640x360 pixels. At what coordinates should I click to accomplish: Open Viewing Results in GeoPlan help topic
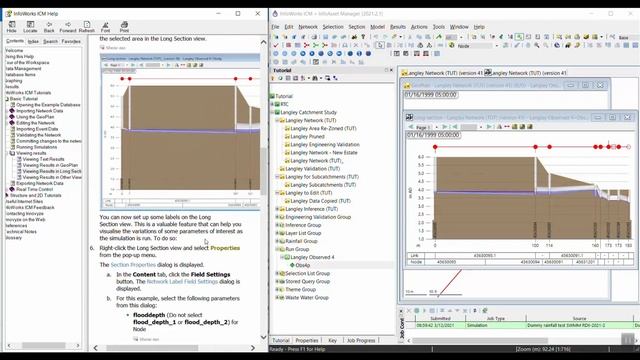[50, 165]
